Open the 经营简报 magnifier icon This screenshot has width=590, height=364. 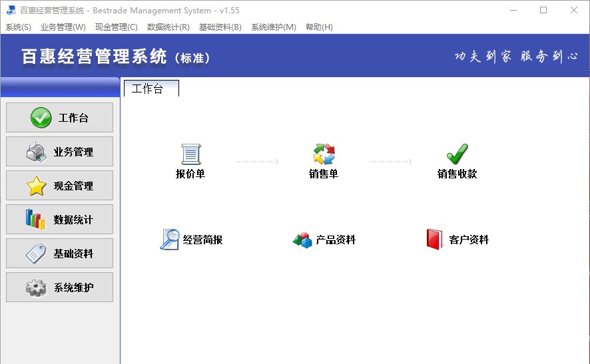pyautogui.click(x=170, y=240)
